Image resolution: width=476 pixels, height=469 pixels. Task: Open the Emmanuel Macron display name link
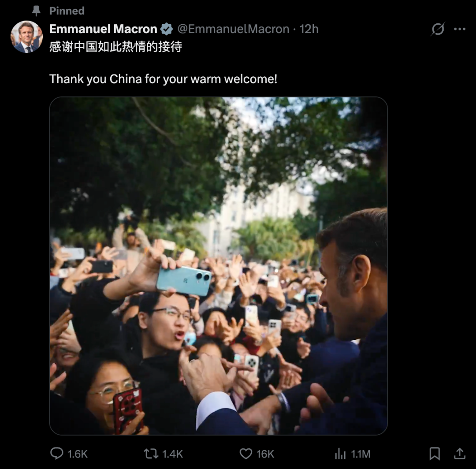point(103,29)
